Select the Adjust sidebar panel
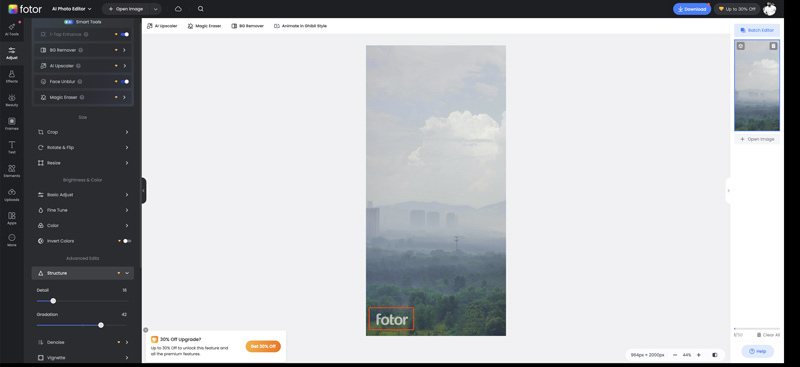 (x=12, y=53)
